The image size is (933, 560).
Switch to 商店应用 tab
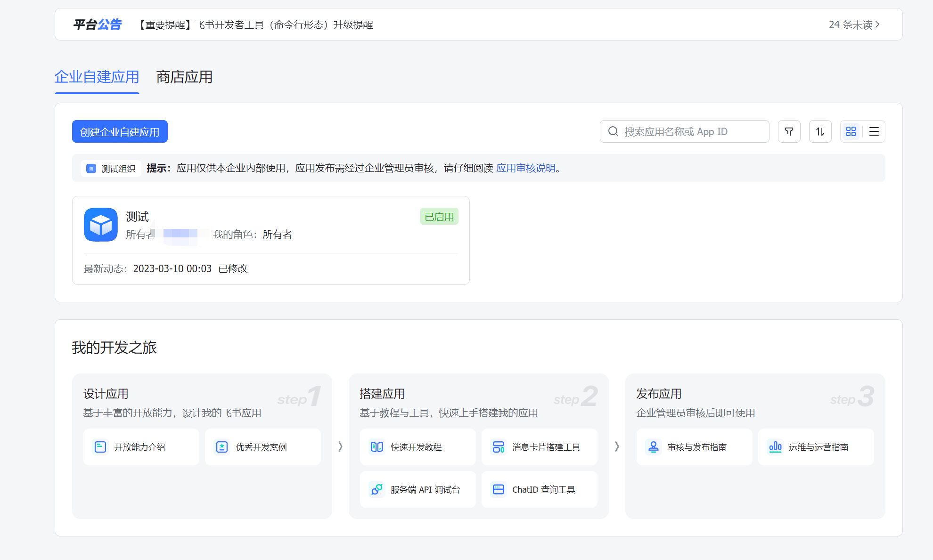(x=184, y=77)
